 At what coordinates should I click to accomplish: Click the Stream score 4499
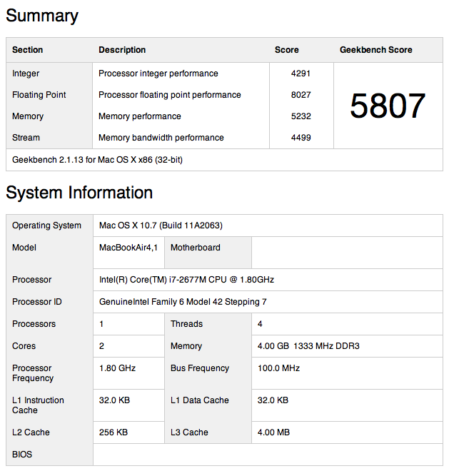point(301,138)
